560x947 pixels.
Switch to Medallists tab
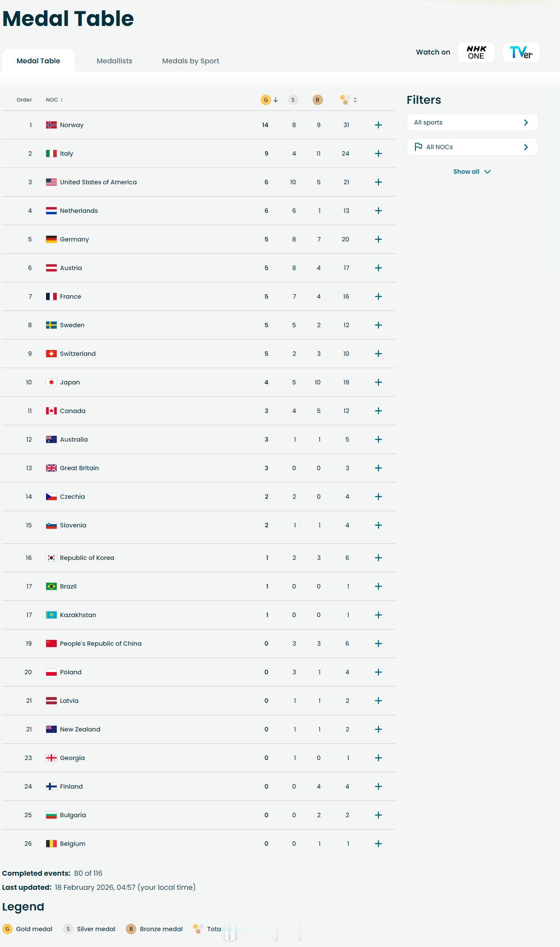pos(114,61)
